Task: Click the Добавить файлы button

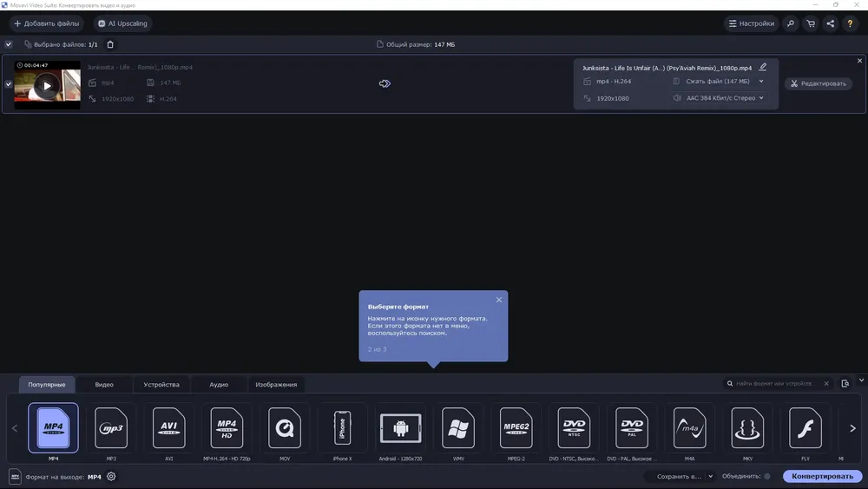Action: click(x=47, y=23)
